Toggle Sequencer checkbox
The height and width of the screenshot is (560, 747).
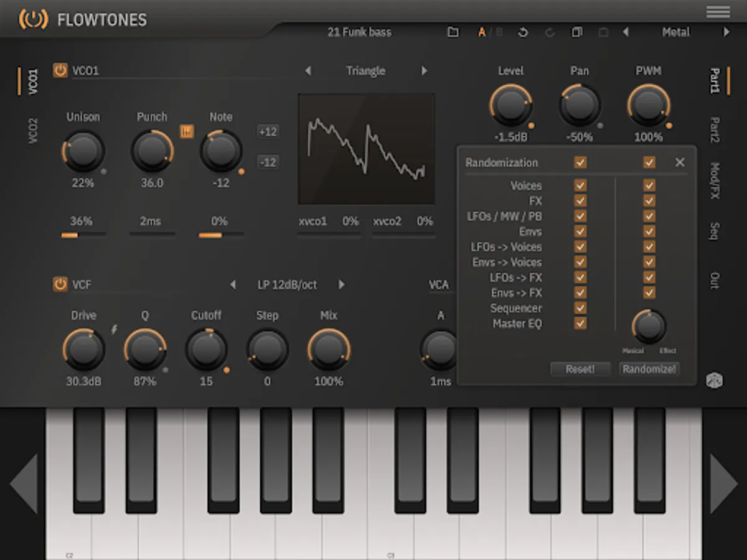click(580, 308)
